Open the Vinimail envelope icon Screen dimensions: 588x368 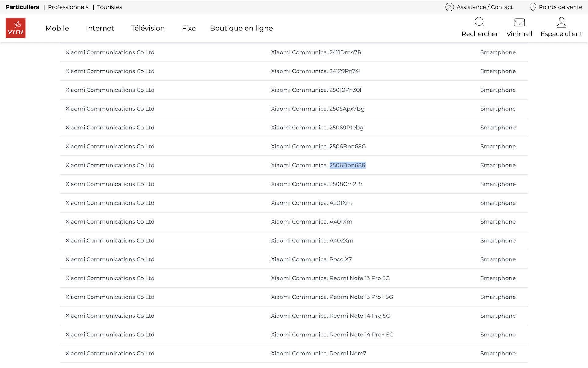pos(519,22)
